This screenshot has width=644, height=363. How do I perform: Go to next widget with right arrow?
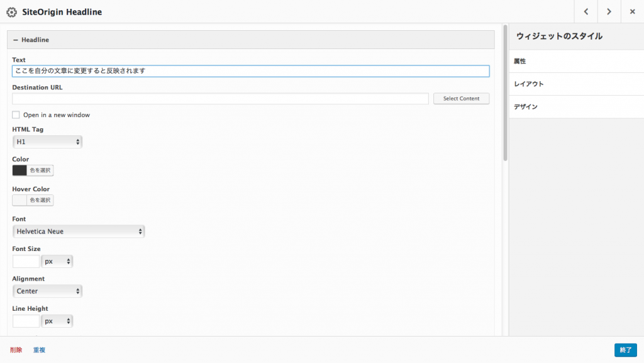609,11
